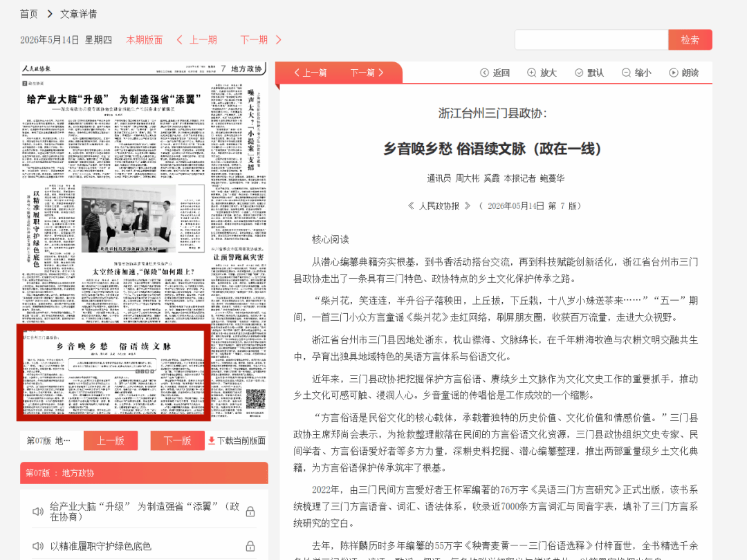747x560 pixels.
Task: Click the search input field
Action: 591,39
